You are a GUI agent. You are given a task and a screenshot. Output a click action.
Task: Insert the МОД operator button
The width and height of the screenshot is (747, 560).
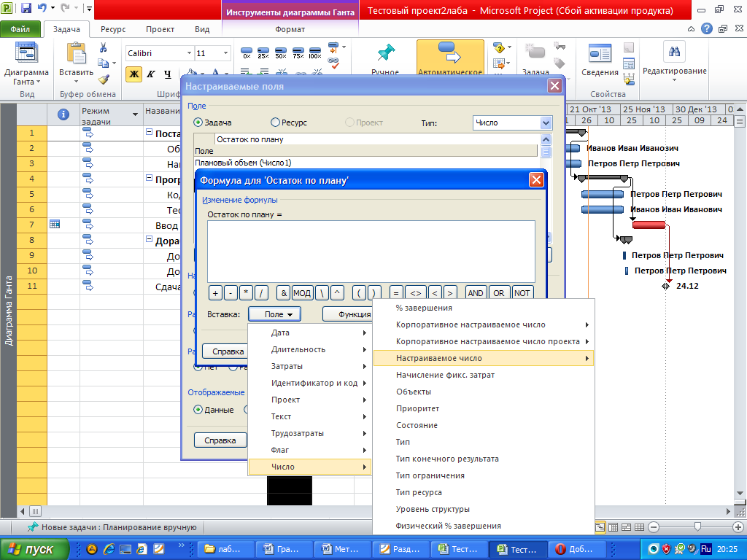(301, 293)
